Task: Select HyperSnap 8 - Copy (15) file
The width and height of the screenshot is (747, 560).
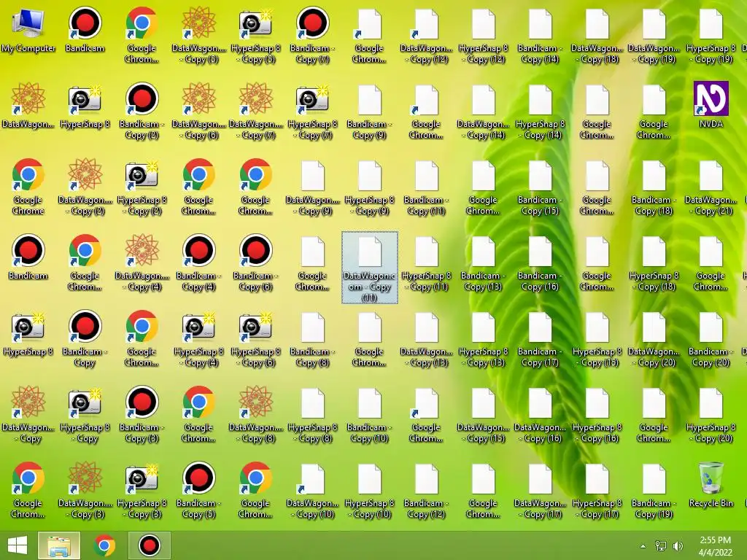Action: pos(597,339)
